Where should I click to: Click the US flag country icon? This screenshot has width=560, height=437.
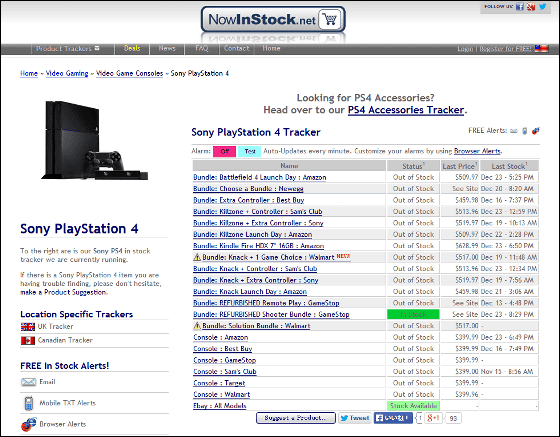pyautogui.click(x=541, y=49)
